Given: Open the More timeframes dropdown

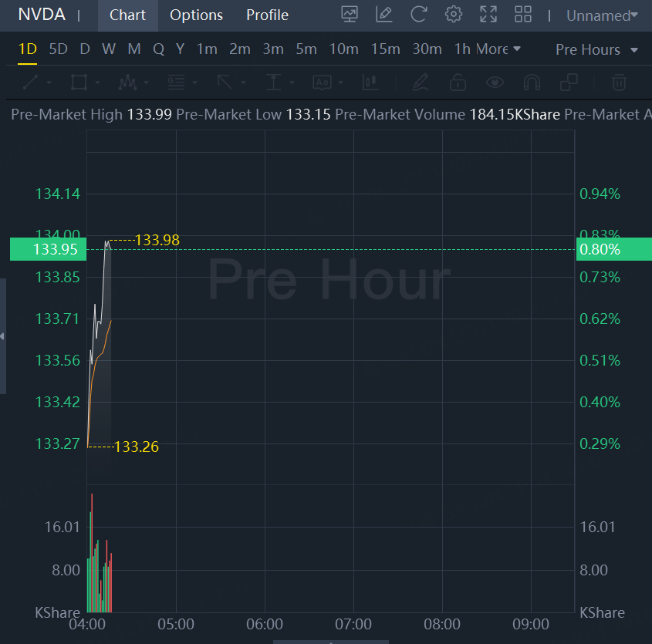Looking at the screenshot, I should [x=498, y=49].
